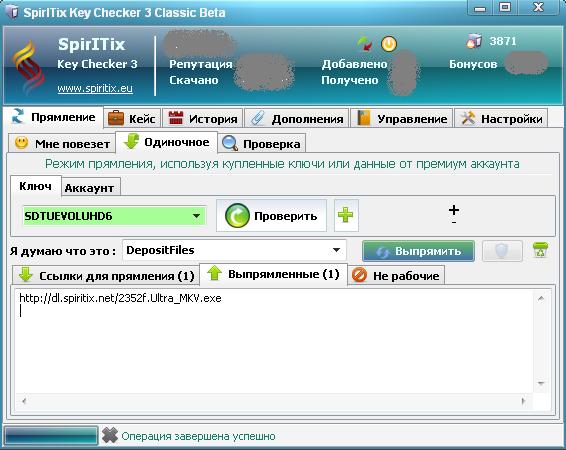Click the Репутация label

(201, 64)
